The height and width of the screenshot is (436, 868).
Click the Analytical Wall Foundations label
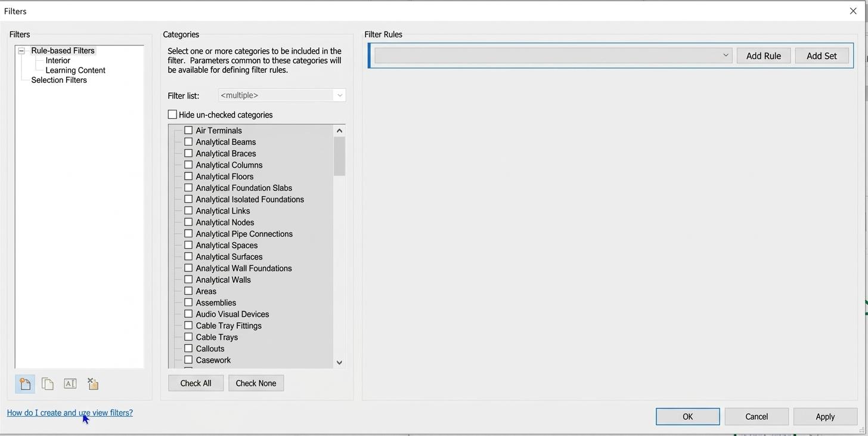tap(244, 268)
